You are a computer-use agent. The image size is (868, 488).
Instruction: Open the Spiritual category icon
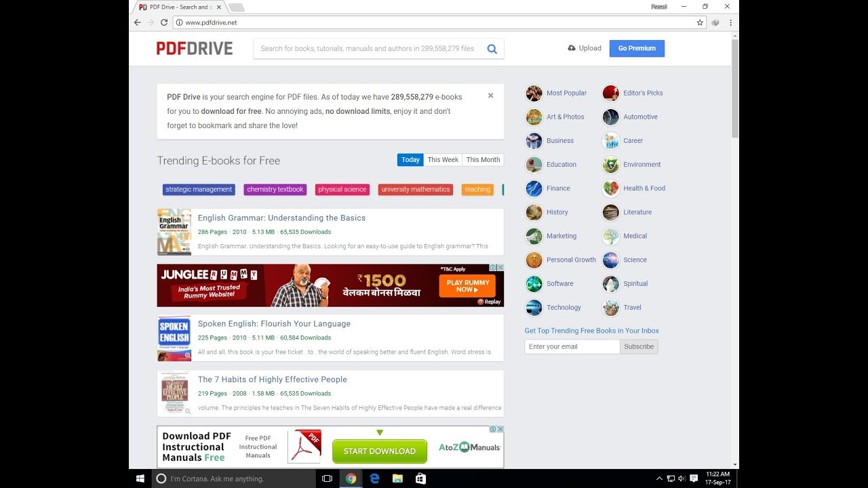click(610, 283)
